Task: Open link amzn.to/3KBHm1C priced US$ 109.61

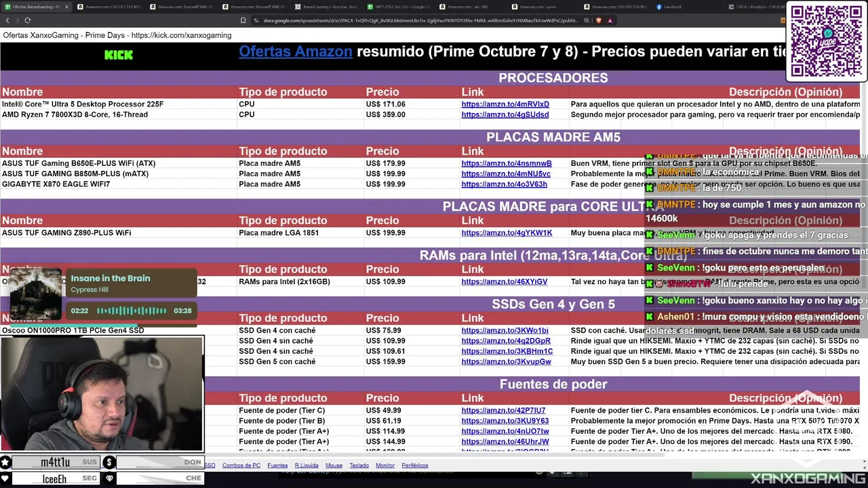Action: pyautogui.click(x=507, y=351)
